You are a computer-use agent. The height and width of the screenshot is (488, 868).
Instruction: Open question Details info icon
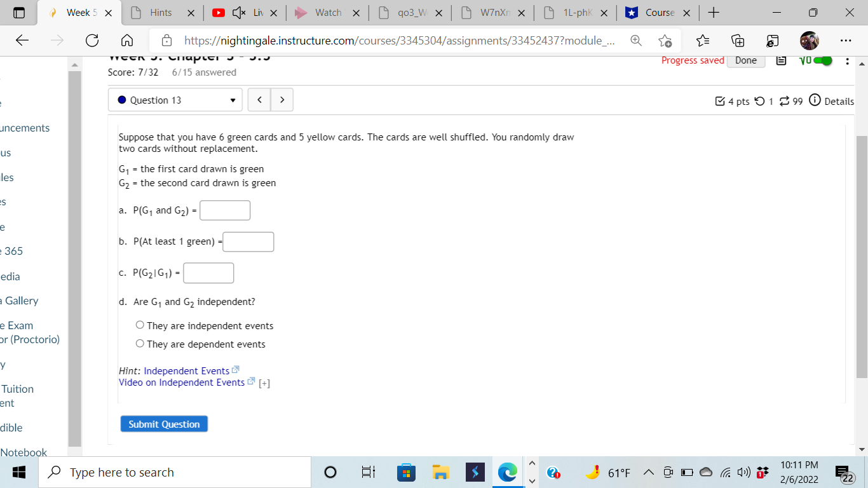[x=815, y=100]
